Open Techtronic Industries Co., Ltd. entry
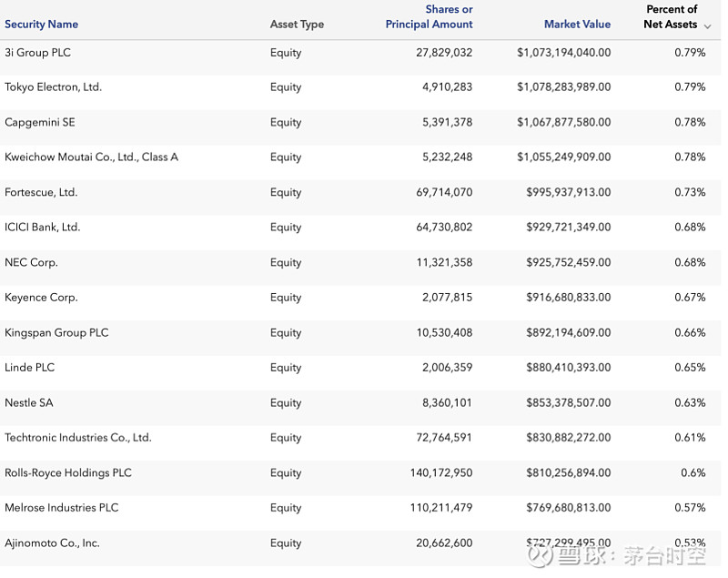Viewport: 728px width, 578px height. (x=77, y=438)
